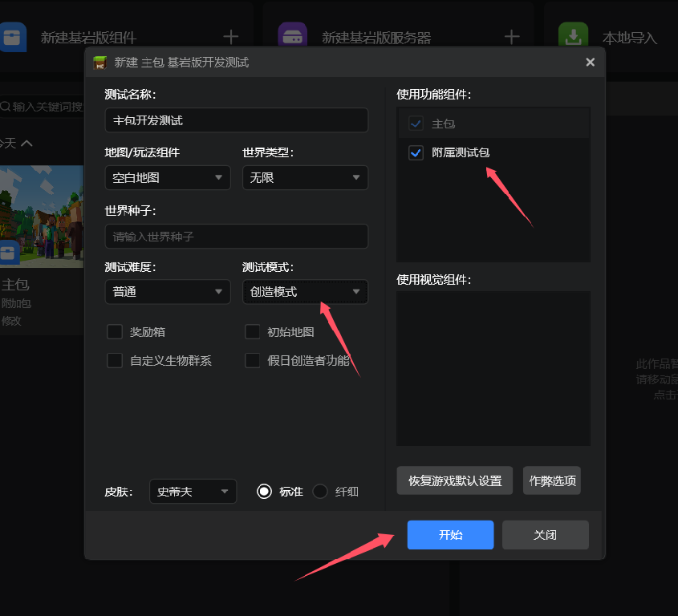678x616 pixels.
Task: Click the purple 新建基岩版服务器 server icon
Action: click(x=292, y=37)
